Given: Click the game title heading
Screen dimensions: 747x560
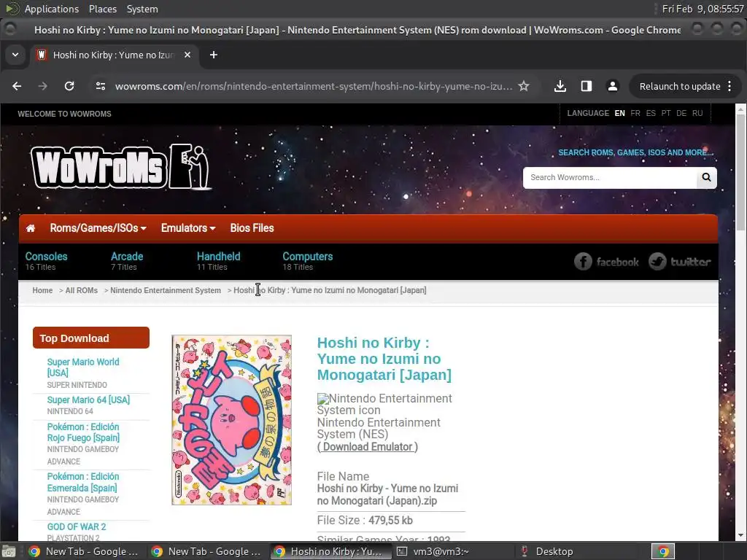Looking at the screenshot, I should (x=384, y=359).
